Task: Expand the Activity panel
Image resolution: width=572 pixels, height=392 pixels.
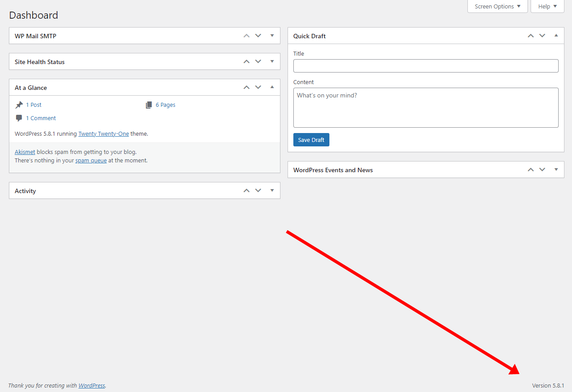Action: [272, 190]
